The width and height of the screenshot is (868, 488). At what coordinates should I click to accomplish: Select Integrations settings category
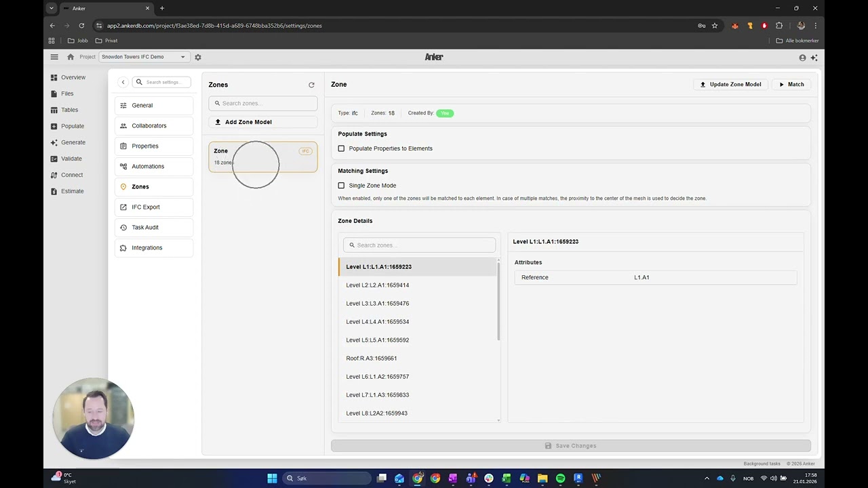coord(154,247)
